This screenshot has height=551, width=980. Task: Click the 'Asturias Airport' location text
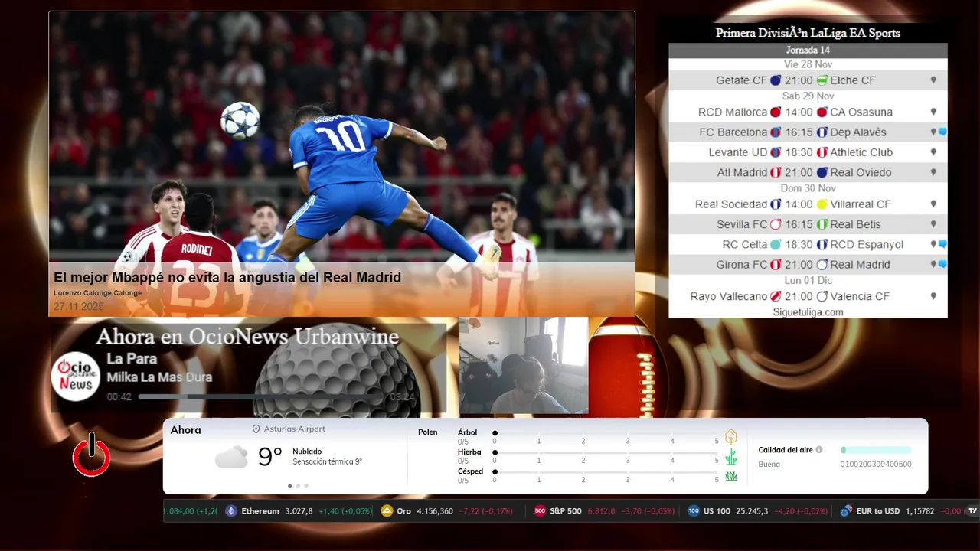click(295, 429)
